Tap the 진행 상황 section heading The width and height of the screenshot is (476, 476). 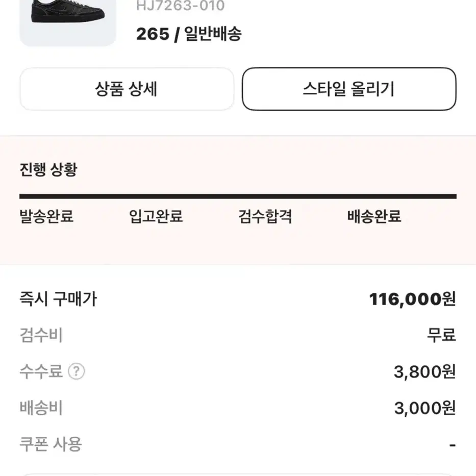(48, 169)
